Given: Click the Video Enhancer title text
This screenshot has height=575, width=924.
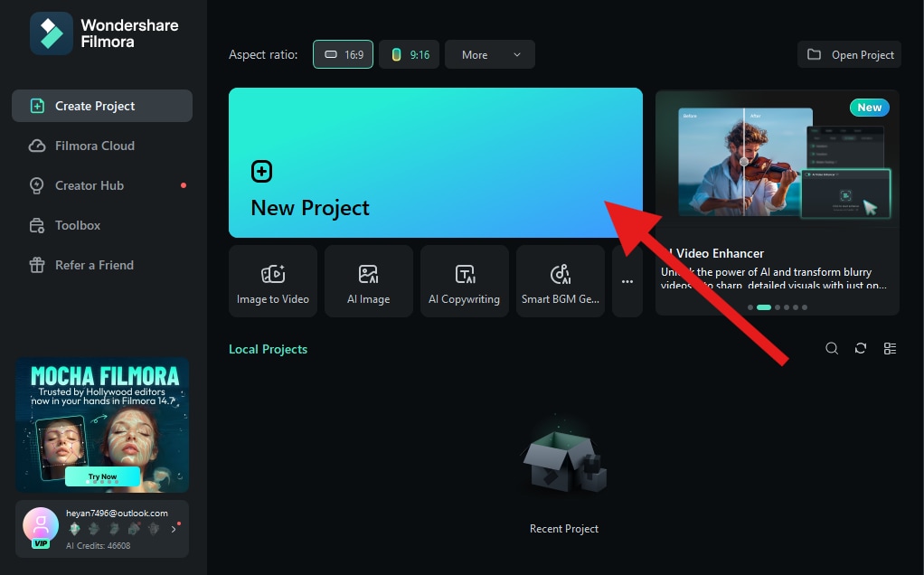Looking at the screenshot, I should pos(720,253).
